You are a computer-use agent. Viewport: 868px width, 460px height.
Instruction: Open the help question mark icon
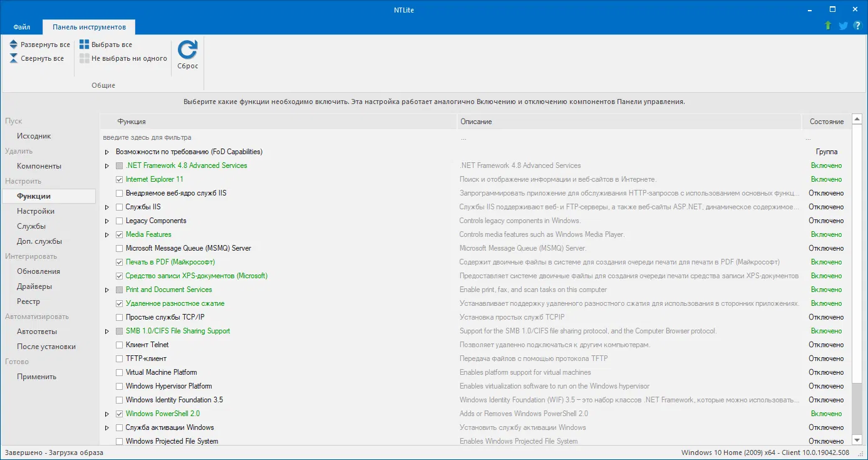pos(857,26)
